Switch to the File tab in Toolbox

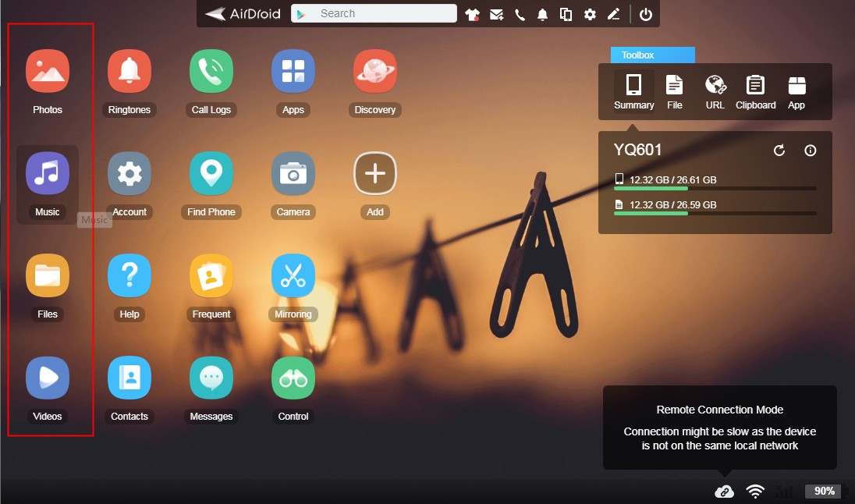click(x=674, y=90)
